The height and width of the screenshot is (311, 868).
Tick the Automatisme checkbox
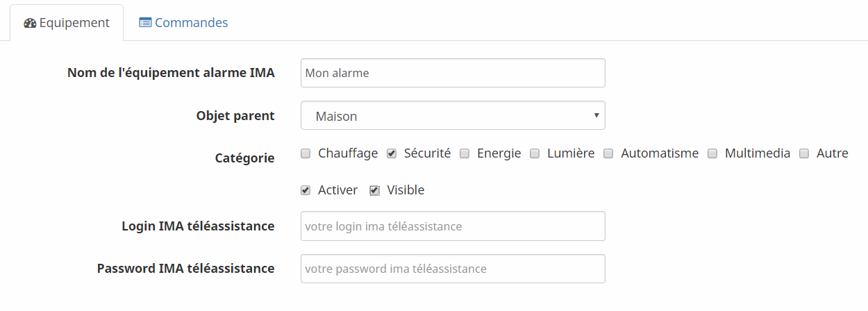pyautogui.click(x=608, y=153)
